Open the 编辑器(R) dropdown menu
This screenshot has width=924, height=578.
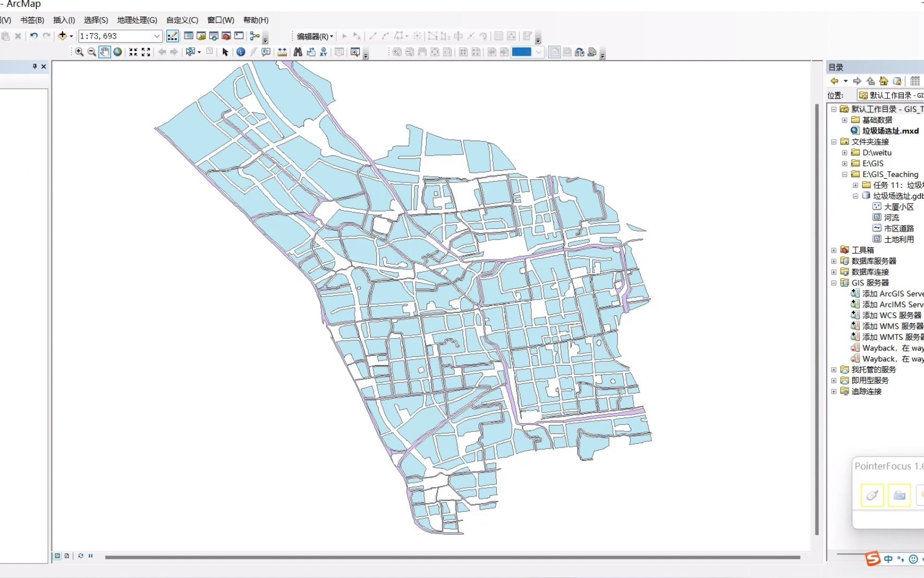[314, 36]
